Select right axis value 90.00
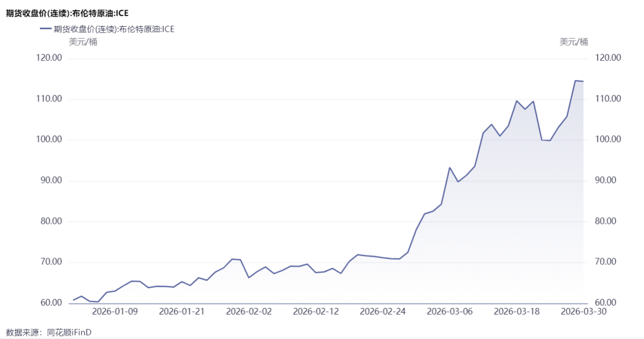This screenshot has height=339, width=644. click(x=606, y=180)
